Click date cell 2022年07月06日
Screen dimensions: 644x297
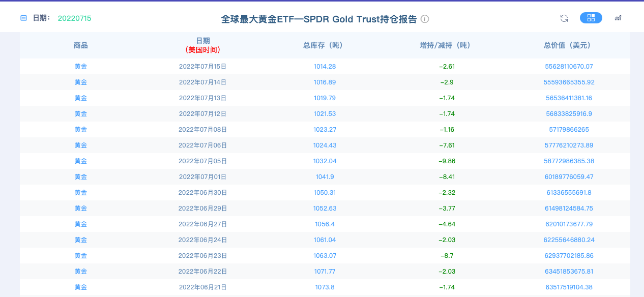coord(203,145)
